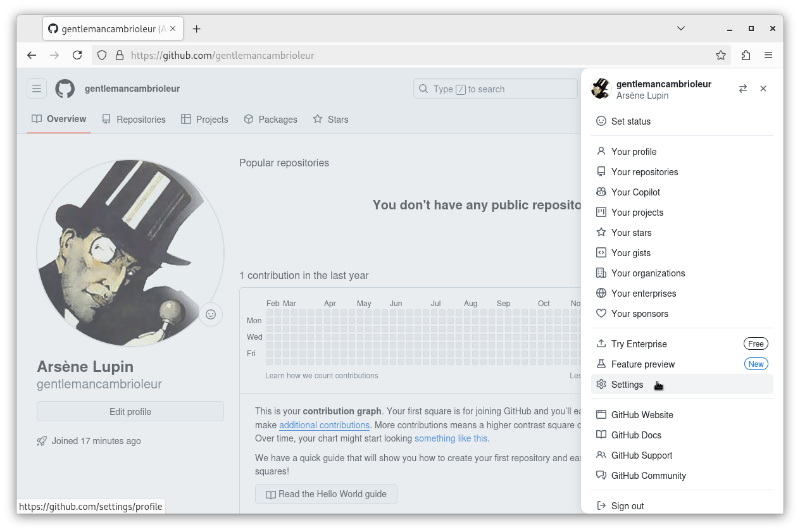Open a new browser tab
This screenshot has width=800, height=532.
(x=197, y=29)
